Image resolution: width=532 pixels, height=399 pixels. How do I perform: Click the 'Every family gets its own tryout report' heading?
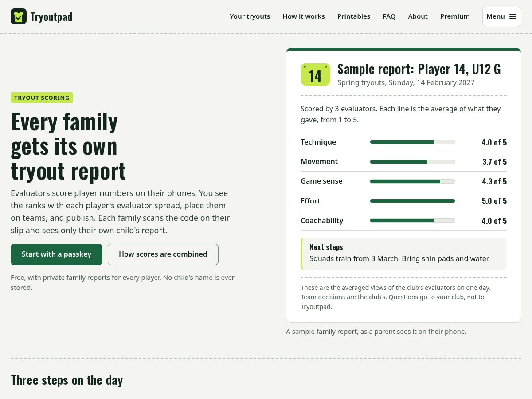click(69, 146)
